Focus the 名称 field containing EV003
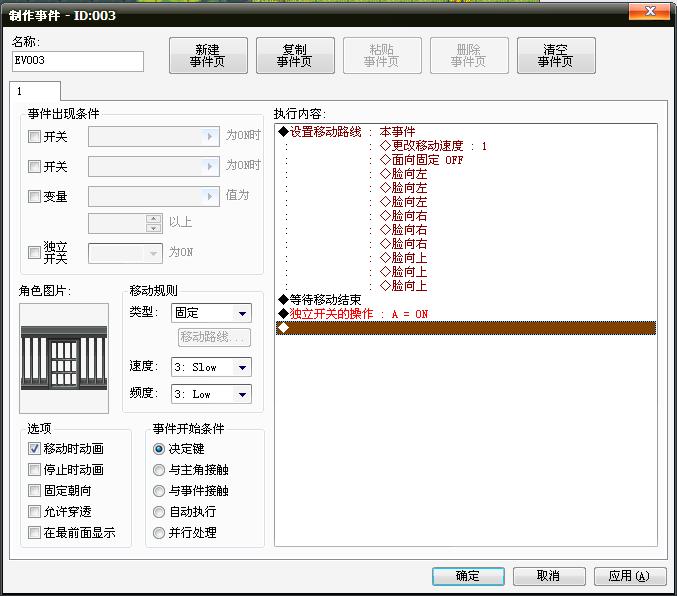677x596 pixels. pyautogui.click(x=78, y=61)
